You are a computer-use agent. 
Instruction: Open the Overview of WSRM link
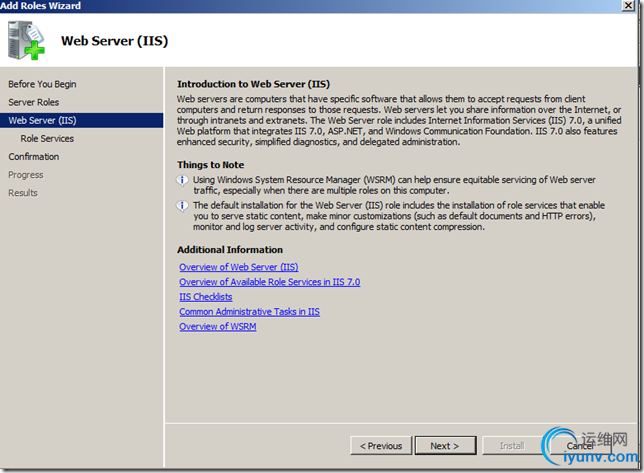pos(218,326)
